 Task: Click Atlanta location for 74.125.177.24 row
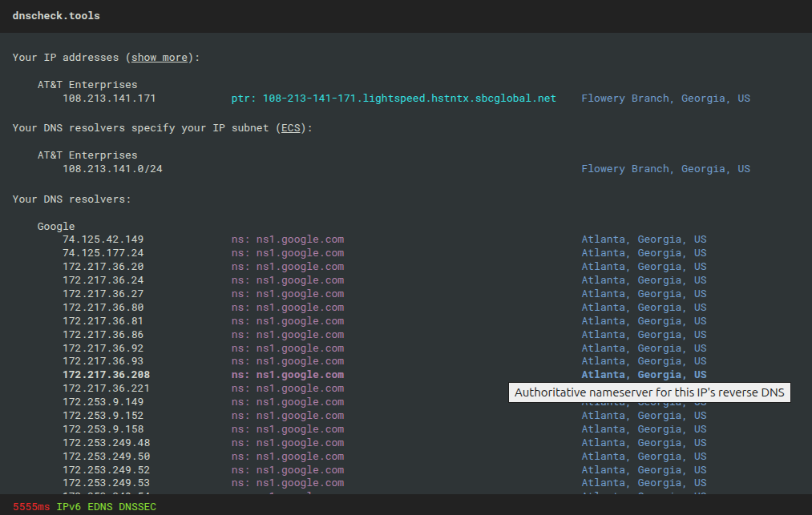pyautogui.click(x=644, y=252)
